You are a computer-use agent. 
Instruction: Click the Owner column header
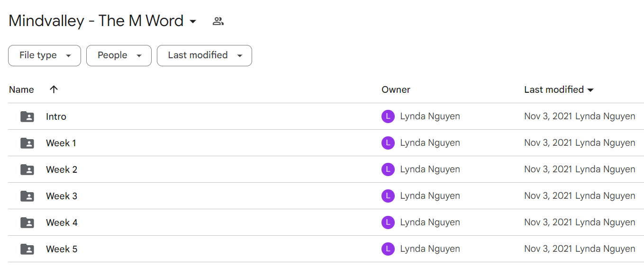tap(396, 89)
